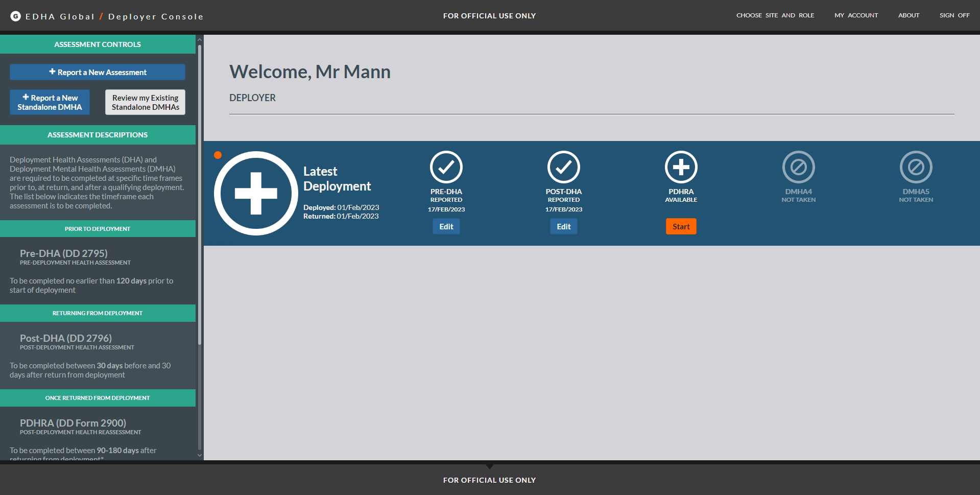
Task: Click the Returned: 01/Feb/2023 date
Action: 341,216
